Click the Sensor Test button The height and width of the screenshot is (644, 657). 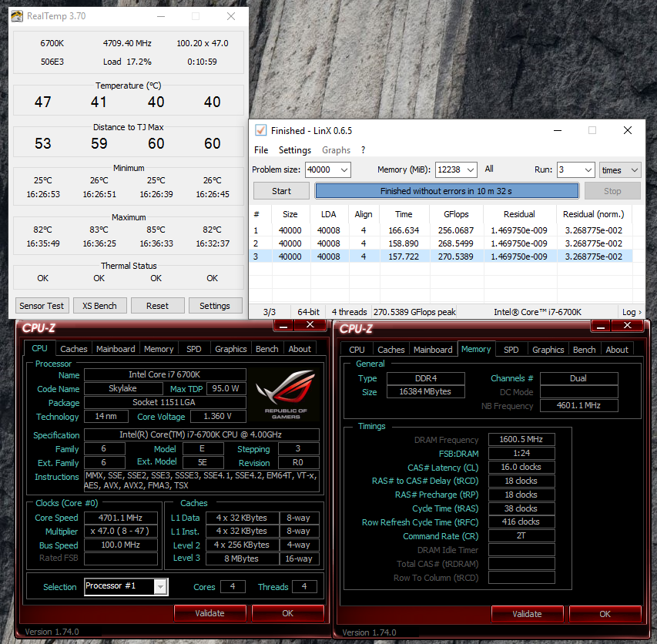click(42, 306)
